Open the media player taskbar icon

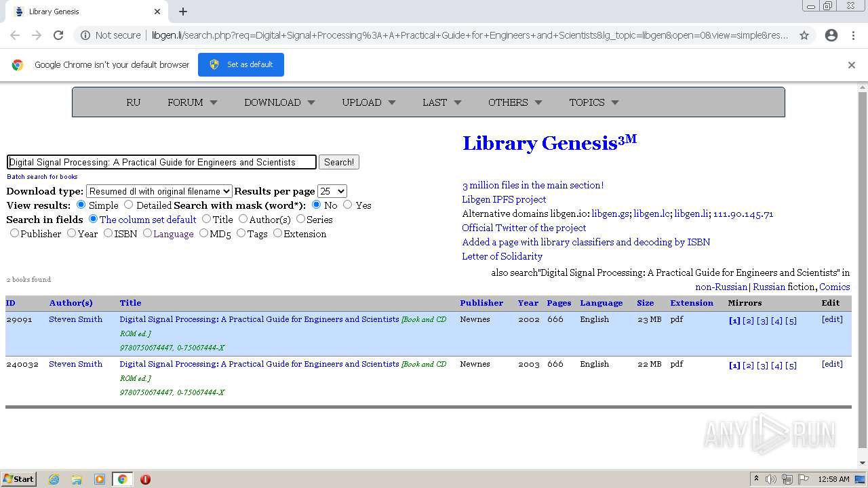(x=100, y=479)
